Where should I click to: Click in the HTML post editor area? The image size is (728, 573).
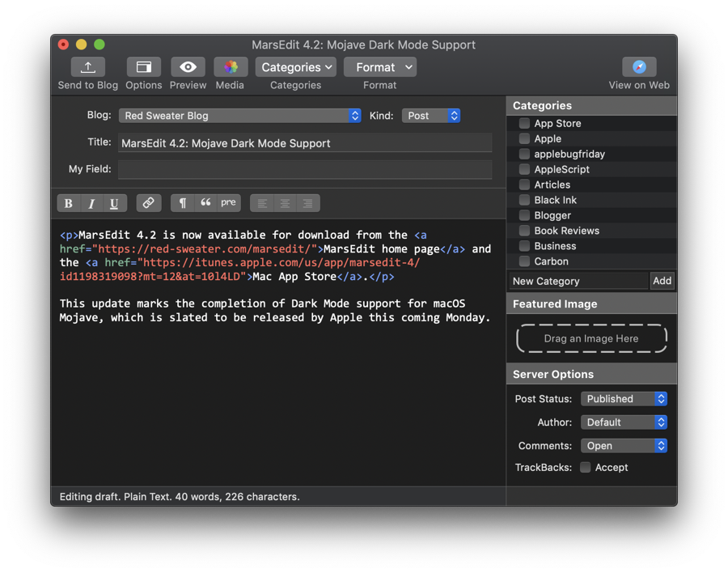(x=277, y=352)
